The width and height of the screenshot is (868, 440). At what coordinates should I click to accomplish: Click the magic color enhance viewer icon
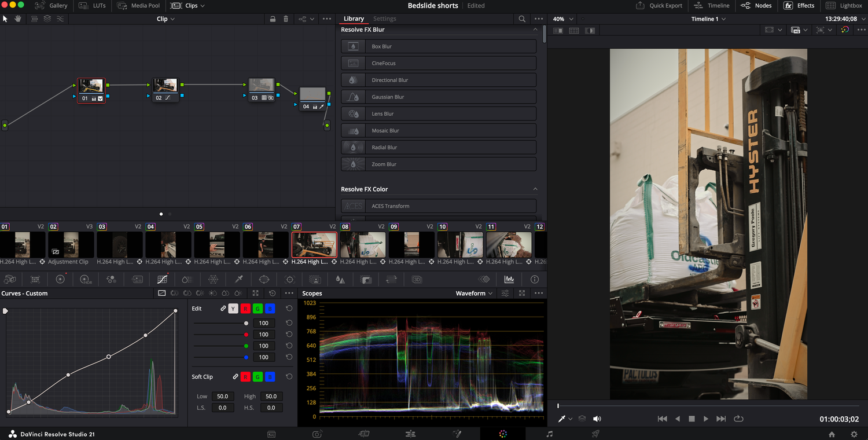click(845, 30)
